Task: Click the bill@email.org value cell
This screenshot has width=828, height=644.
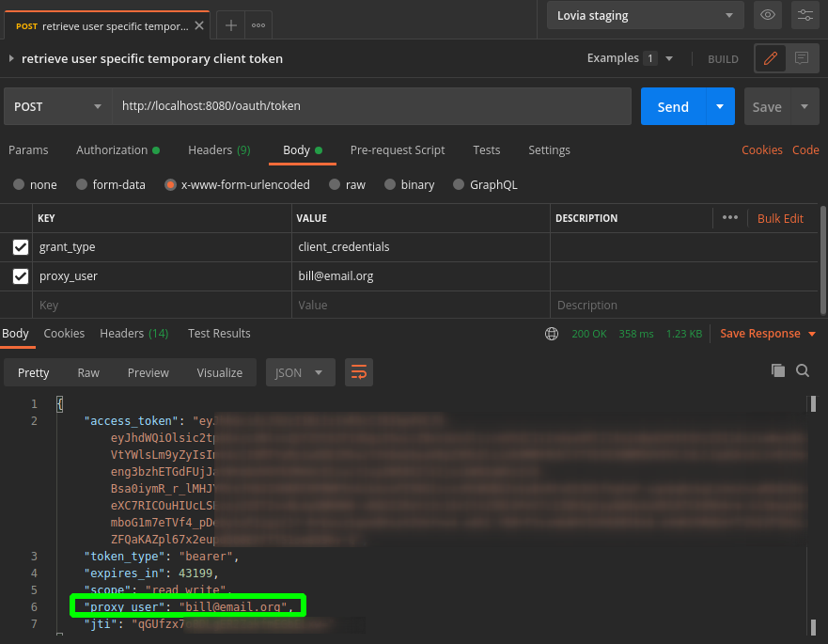Action: (x=421, y=275)
